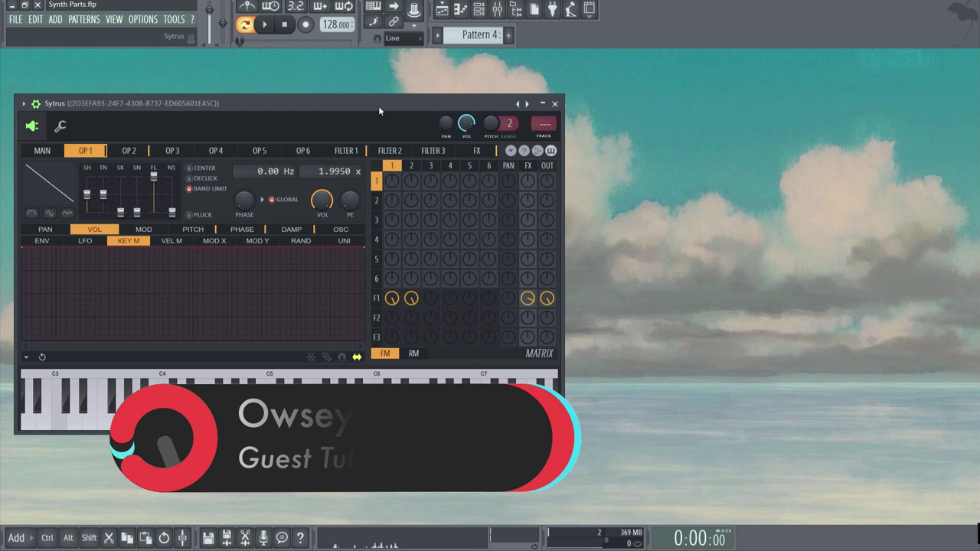The image size is (980, 551).
Task: Click the freeze snowflake icon in envelope editor
Action: click(311, 357)
